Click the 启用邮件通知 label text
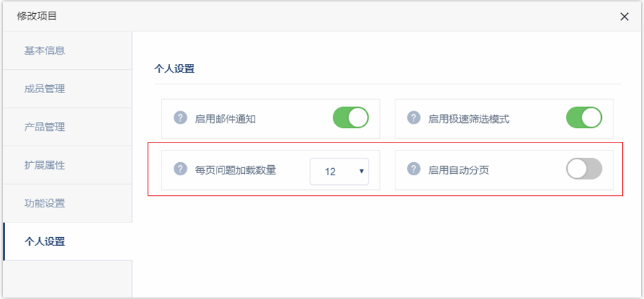 [x=225, y=119]
